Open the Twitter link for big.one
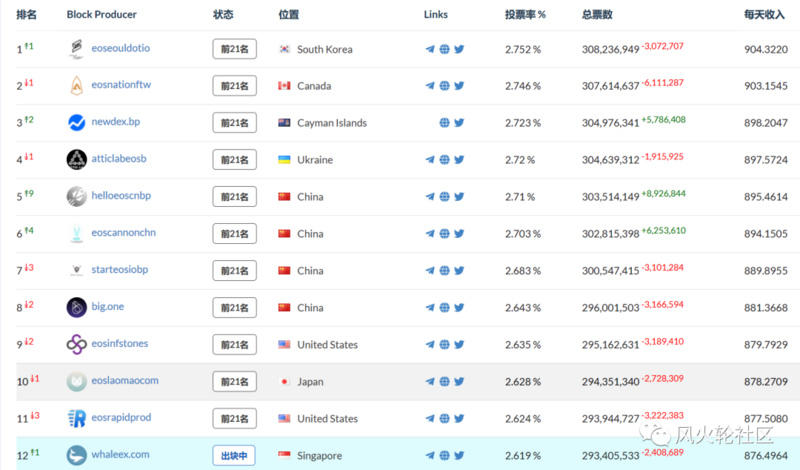The width and height of the screenshot is (800, 470). click(459, 308)
